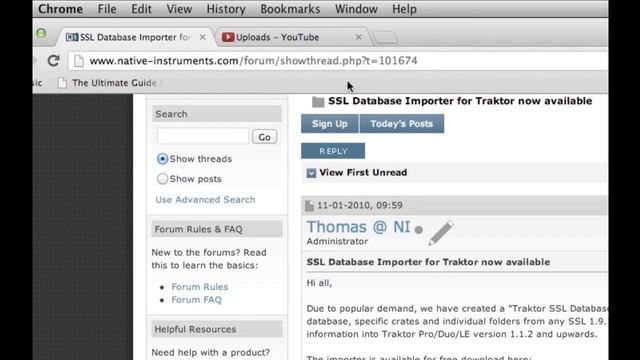Screen dimensions: 640x360
Task: Open the File menu
Action: 107,9
